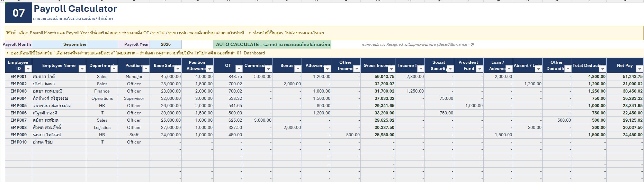Select allowance 800.00 for EMP005

point(316,106)
